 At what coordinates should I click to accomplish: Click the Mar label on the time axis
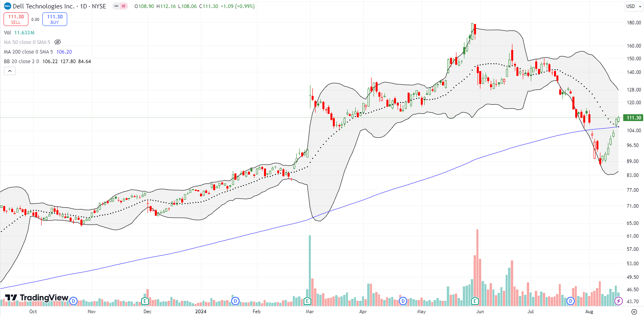[x=310, y=312]
